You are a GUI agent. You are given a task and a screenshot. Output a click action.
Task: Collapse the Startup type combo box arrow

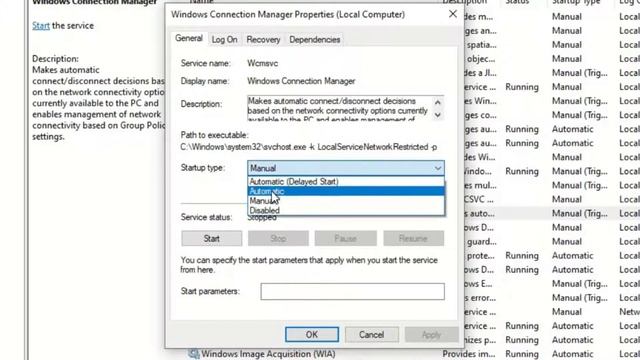click(438, 168)
